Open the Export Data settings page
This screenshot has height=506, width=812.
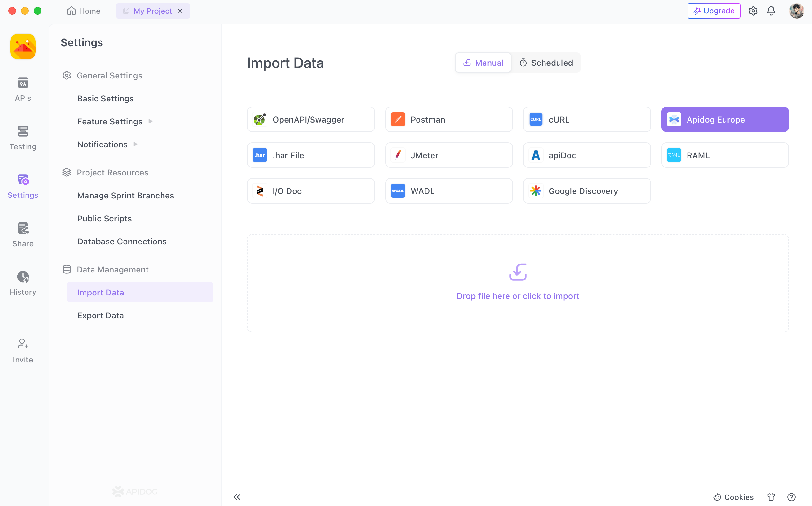pos(101,315)
